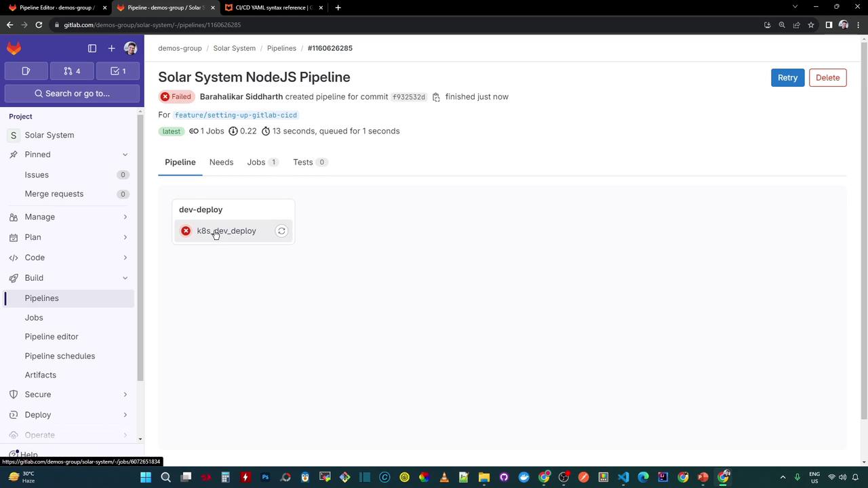Click the browser address bar
Viewport: 868px width, 488px height.
point(407,25)
